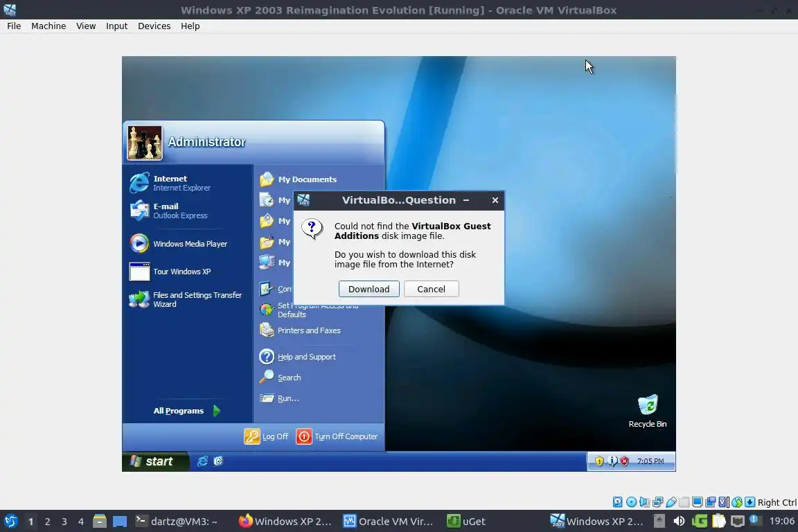This screenshot has height=532, width=798.
Task: Click the optical disk status icon
Action: [x=631, y=502]
